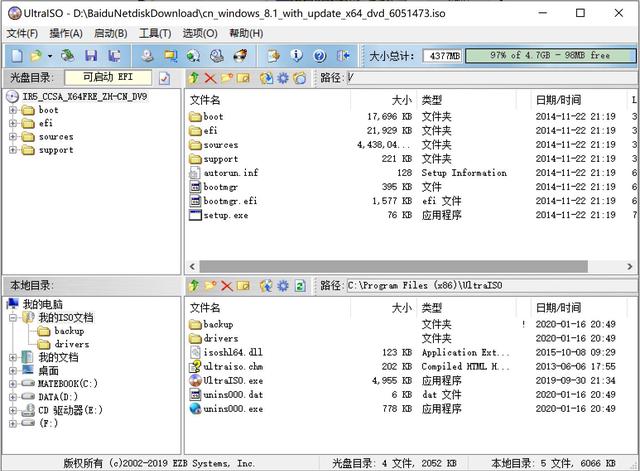Viewport: 640px width, 471px height.
Task: Select UltraISO.exe in the local file list
Action: [x=233, y=380]
